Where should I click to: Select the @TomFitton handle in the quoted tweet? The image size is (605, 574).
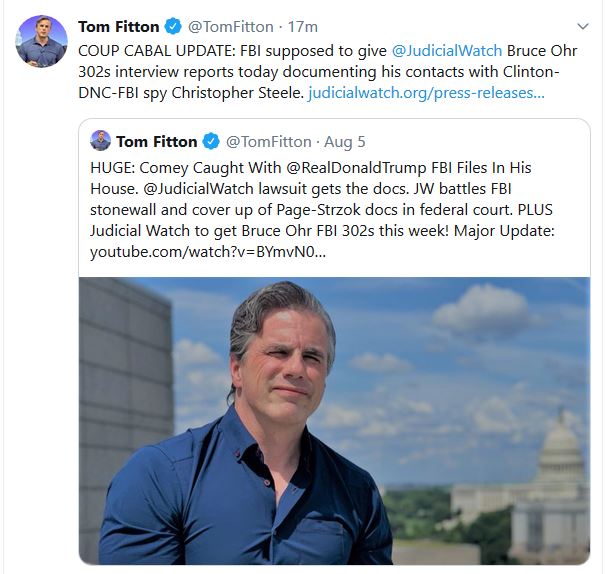[267, 141]
